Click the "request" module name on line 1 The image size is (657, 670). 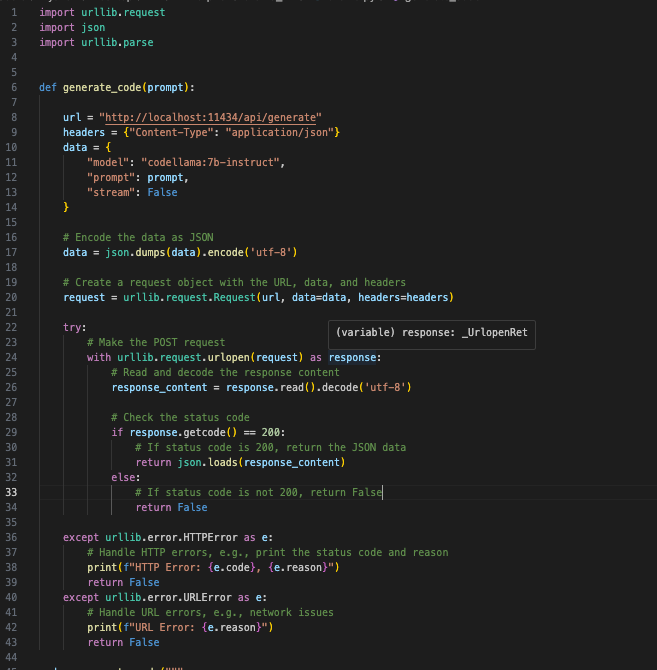pyautogui.click(x=144, y=12)
